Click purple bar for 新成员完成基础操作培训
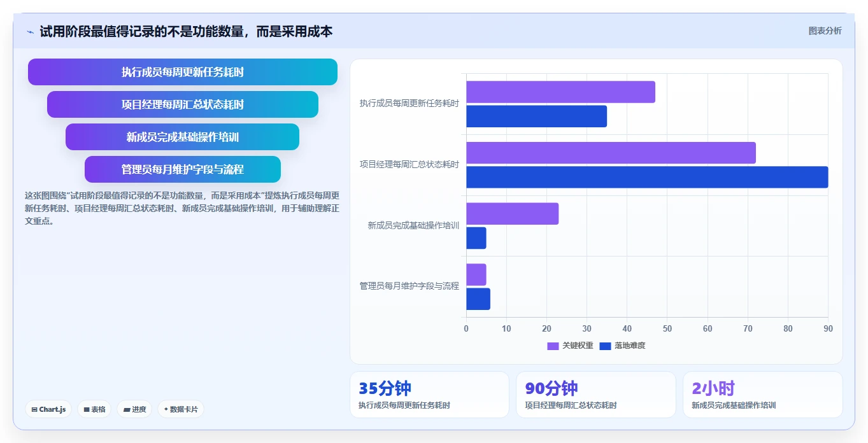The height and width of the screenshot is (443, 868). coord(512,214)
